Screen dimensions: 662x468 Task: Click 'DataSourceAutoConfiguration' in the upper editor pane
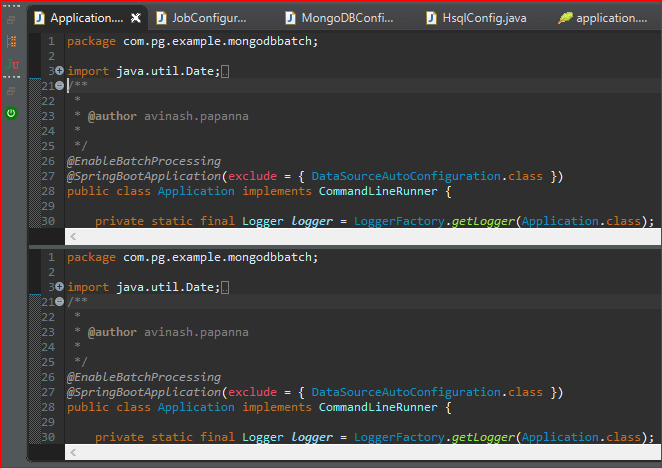click(x=406, y=176)
